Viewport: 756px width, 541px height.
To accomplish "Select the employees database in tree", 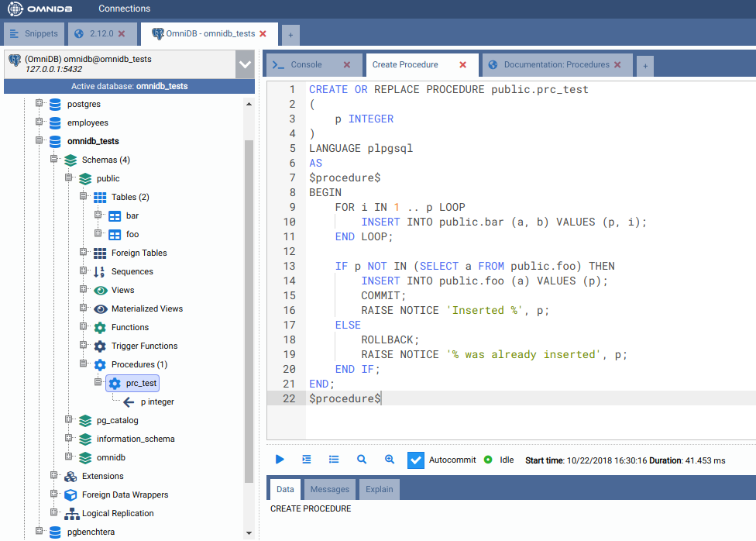I will pos(88,122).
